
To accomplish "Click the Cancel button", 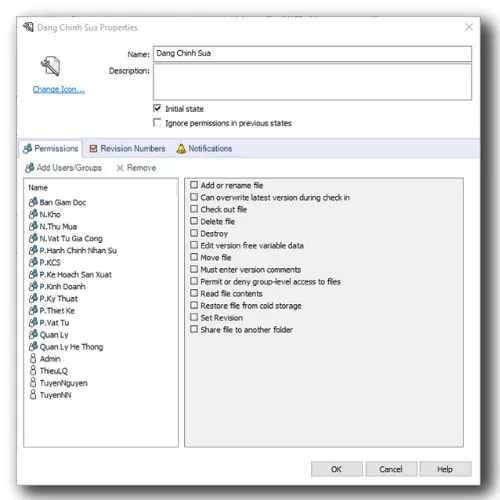I will (391, 469).
